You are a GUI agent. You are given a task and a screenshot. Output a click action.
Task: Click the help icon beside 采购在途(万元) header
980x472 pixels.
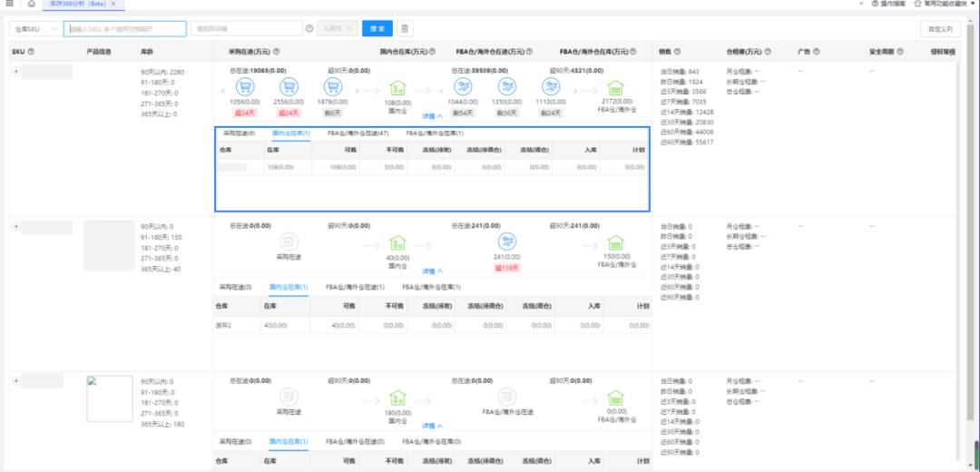pyautogui.click(x=276, y=52)
